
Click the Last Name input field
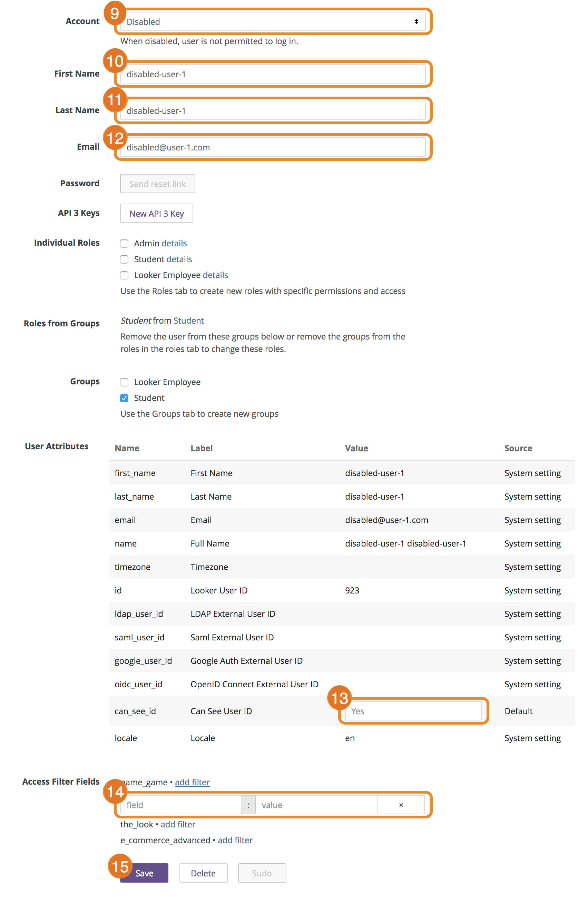click(x=272, y=110)
